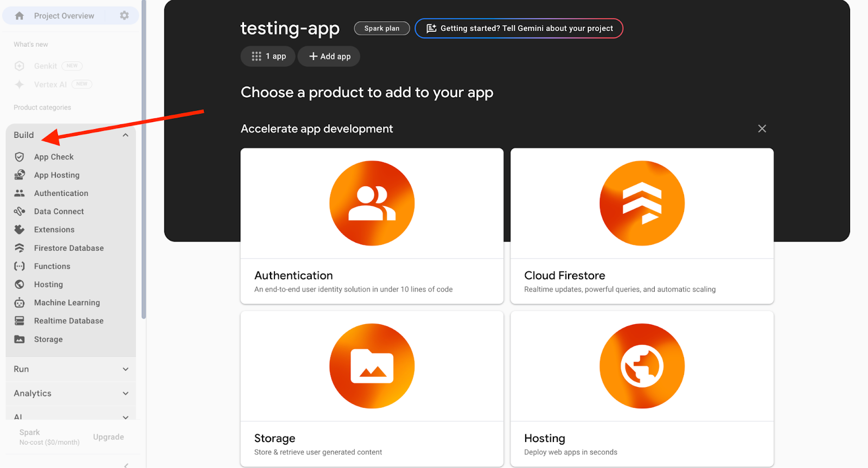Click the Authentication card's orange circle icon
868x468 pixels.
(x=372, y=203)
